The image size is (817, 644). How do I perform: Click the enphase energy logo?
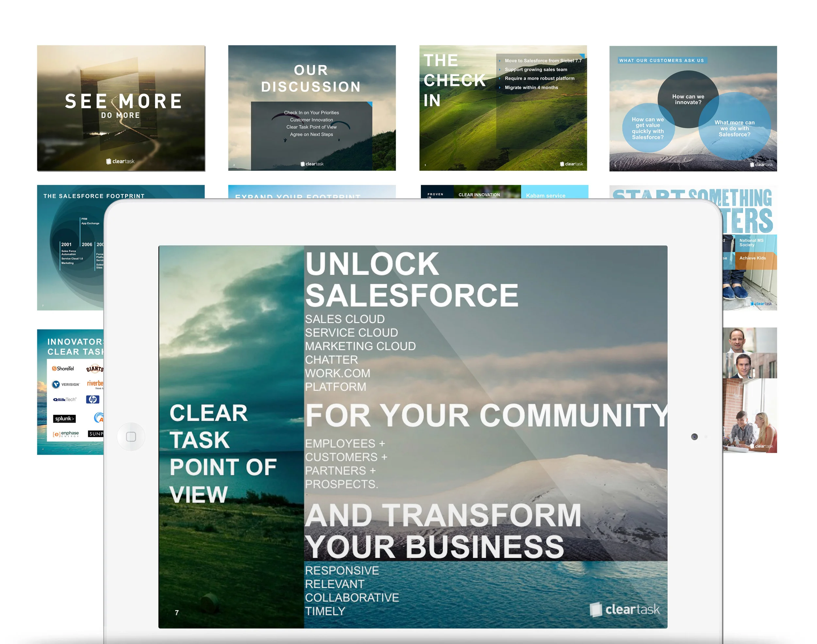point(66,434)
